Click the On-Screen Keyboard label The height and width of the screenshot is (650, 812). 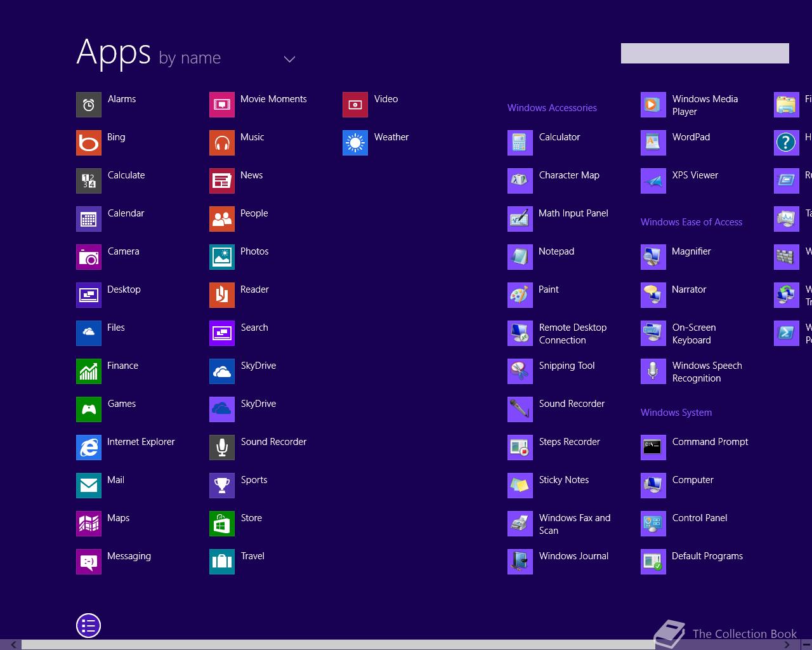click(x=694, y=334)
